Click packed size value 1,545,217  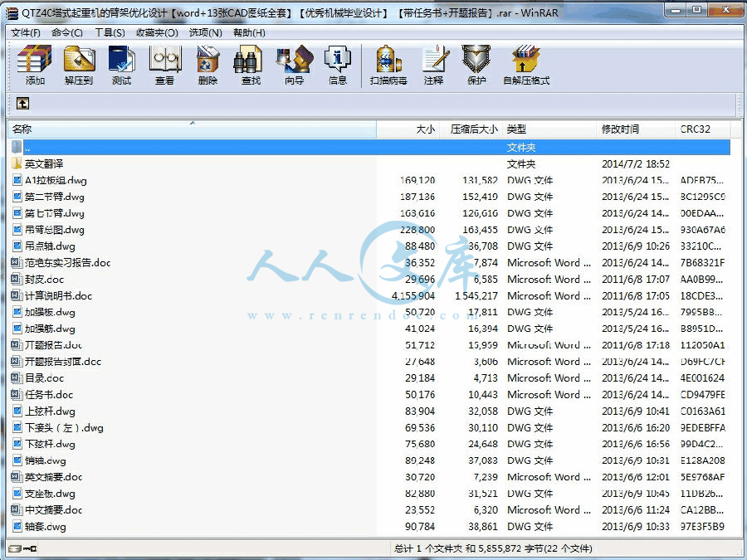point(476,295)
